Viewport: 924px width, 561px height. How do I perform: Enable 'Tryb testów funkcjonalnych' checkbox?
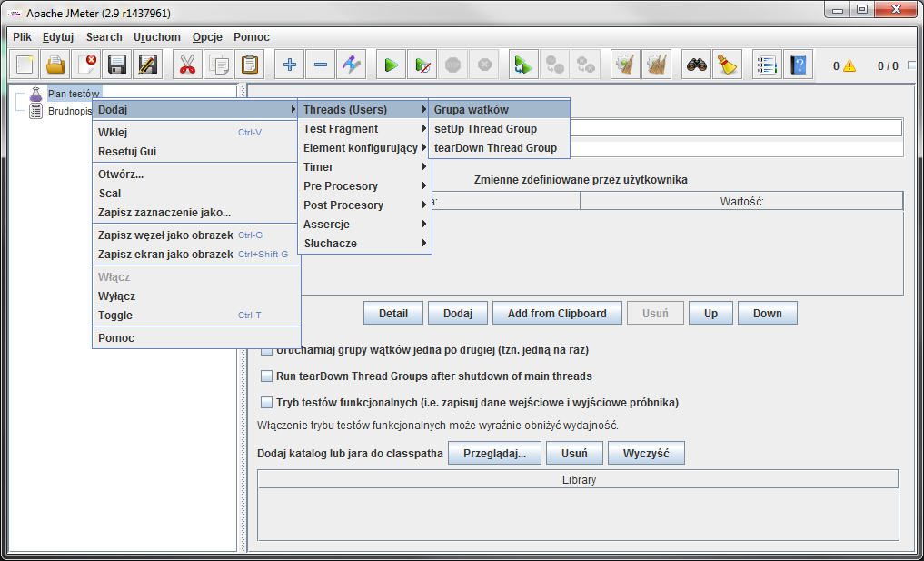[x=266, y=403]
